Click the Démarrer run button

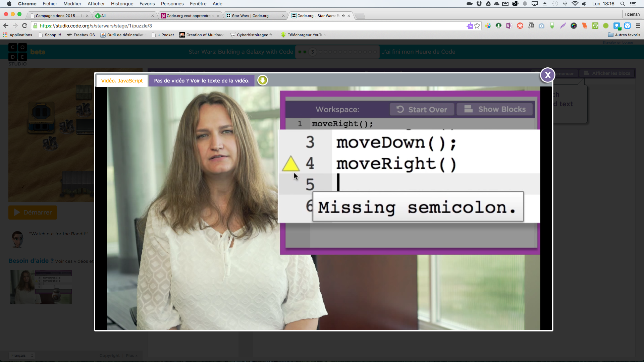pyautogui.click(x=33, y=213)
